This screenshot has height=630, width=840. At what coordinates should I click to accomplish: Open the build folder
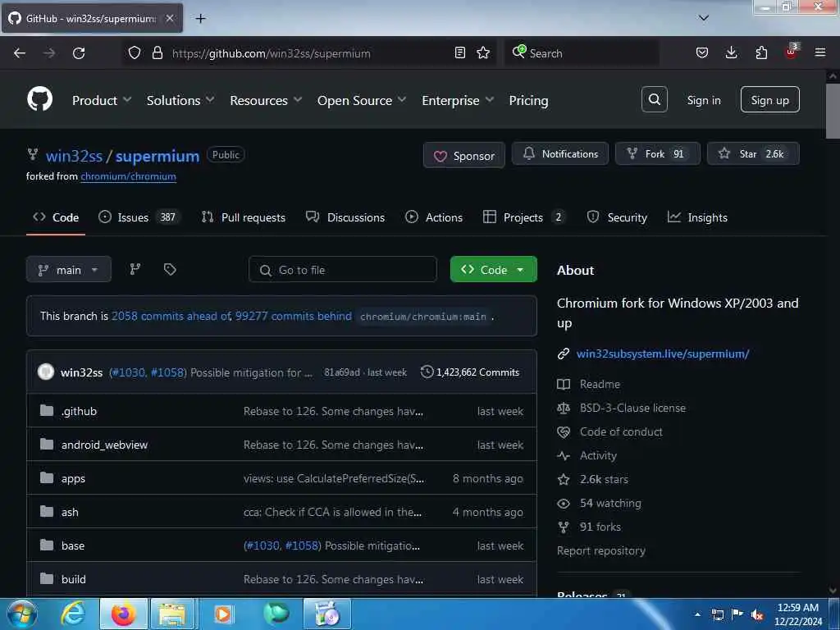click(73, 579)
